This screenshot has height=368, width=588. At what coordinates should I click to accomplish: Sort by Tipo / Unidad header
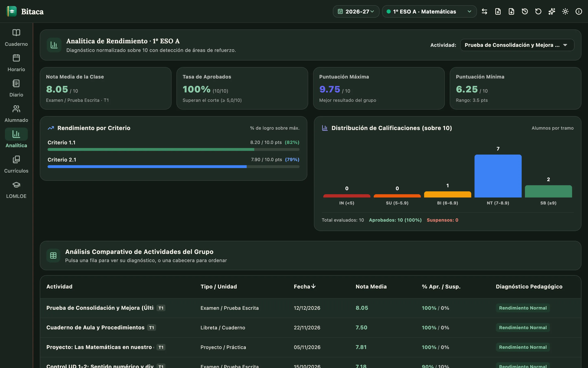click(x=219, y=286)
